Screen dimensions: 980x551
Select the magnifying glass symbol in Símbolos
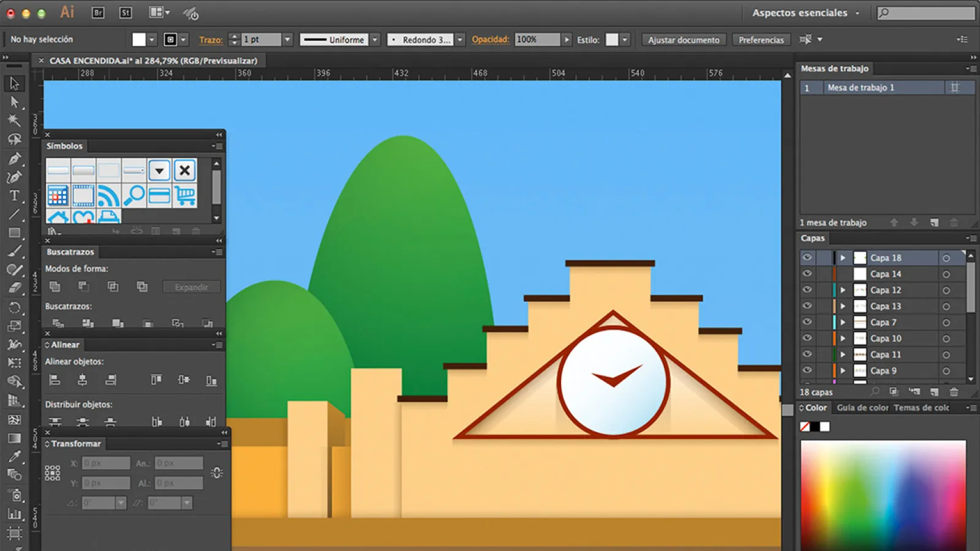click(x=134, y=194)
